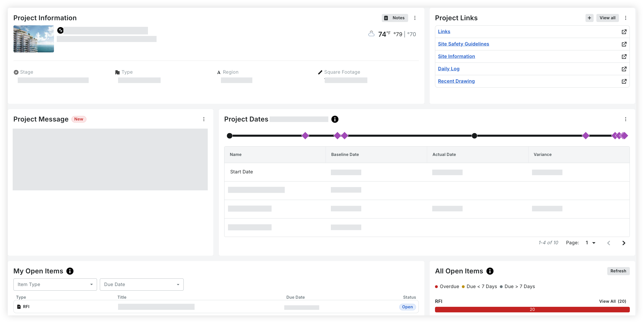Open Daily Log via its external link icon
The image size is (644, 323).
coord(624,69)
